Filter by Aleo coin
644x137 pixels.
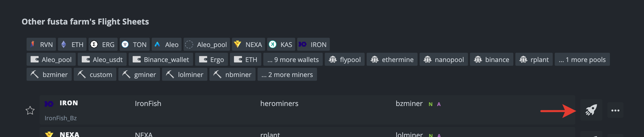coord(167,44)
